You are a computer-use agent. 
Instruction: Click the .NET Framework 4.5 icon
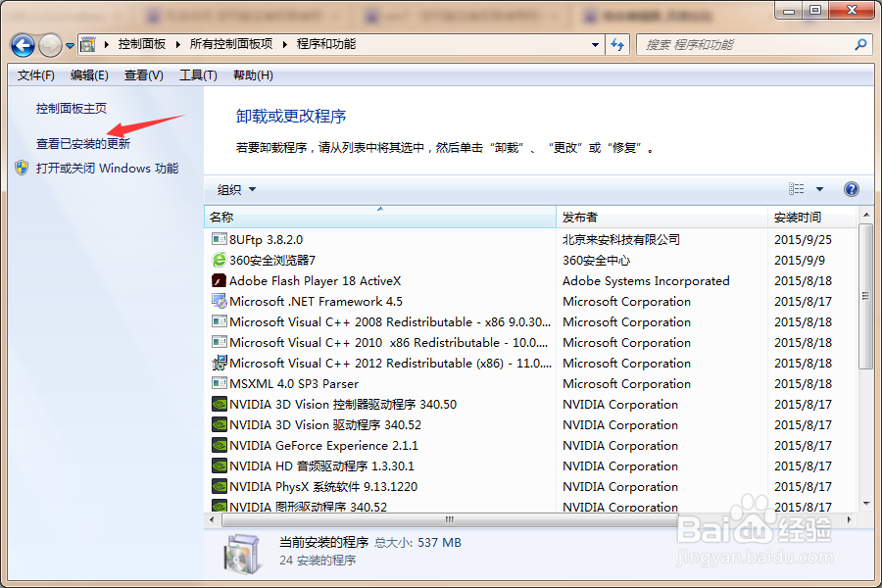[219, 301]
